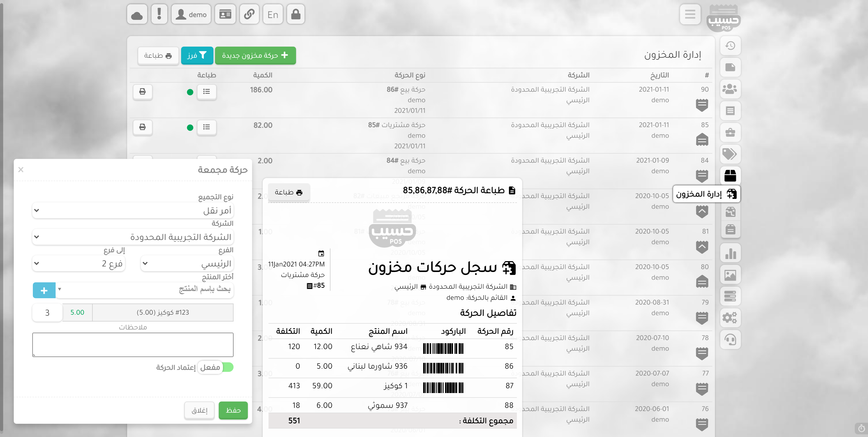Open the customers group sidebar icon
Screen dimensions: 868x437
pos(730,89)
